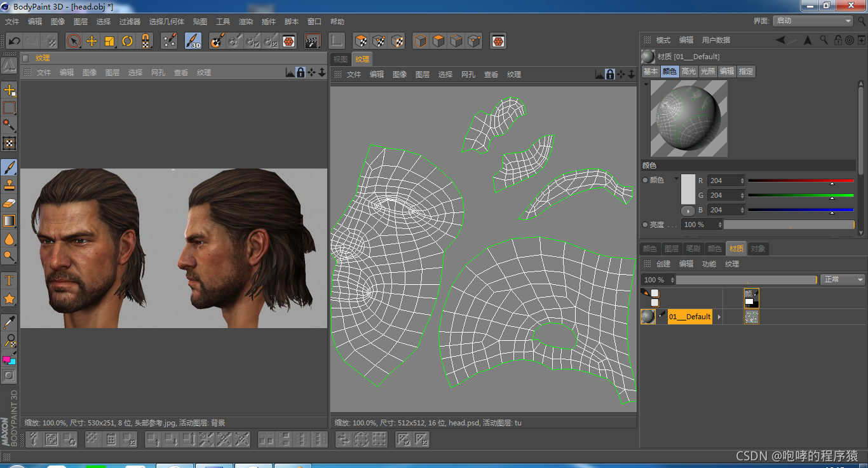Activate the Text tool
This screenshot has width=868, height=468.
(10, 280)
